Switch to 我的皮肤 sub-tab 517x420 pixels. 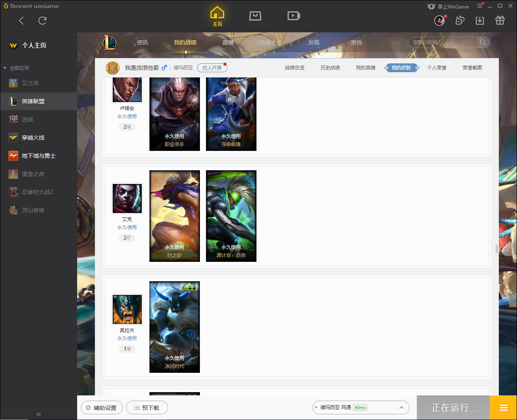(401, 68)
